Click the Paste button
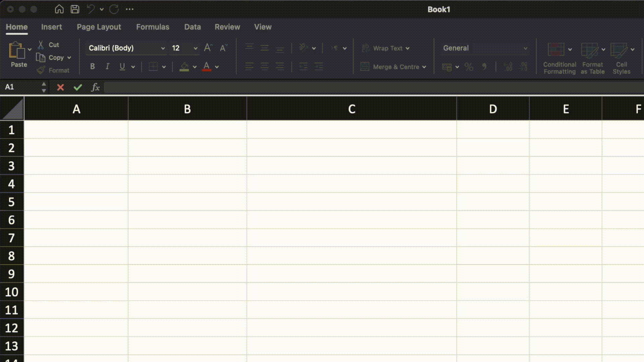This screenshot has width=644, height=362. pos(17,55)
